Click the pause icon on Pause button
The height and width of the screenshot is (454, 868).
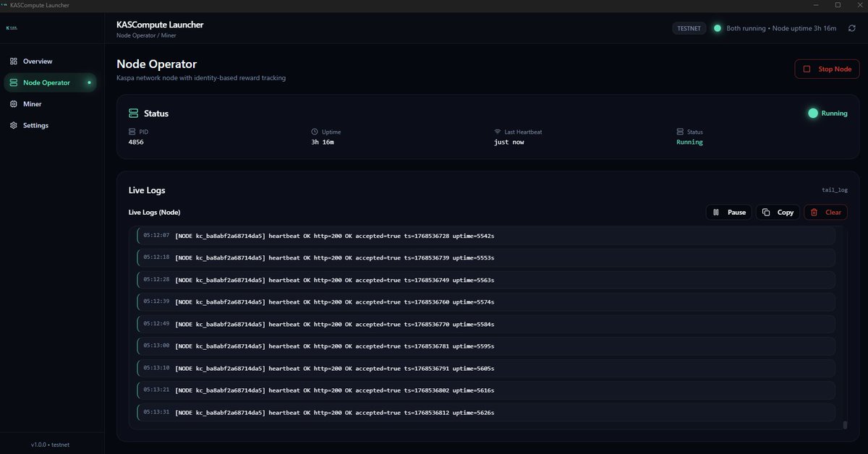point(716,213)
